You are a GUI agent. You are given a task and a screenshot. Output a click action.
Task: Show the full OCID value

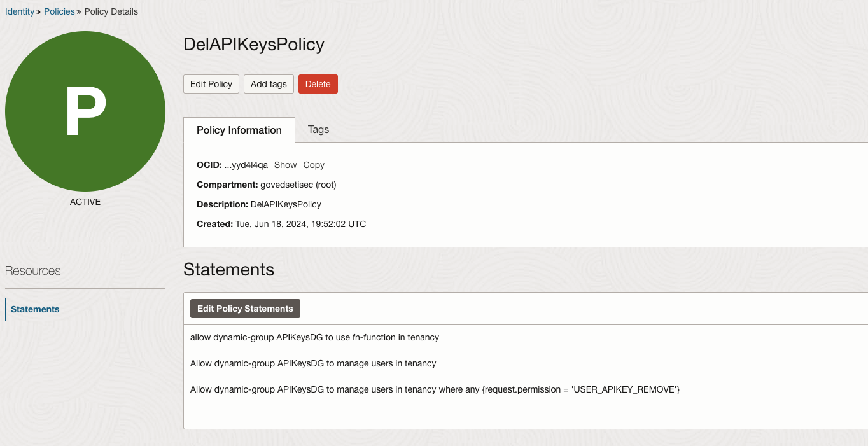click(285, 165)
